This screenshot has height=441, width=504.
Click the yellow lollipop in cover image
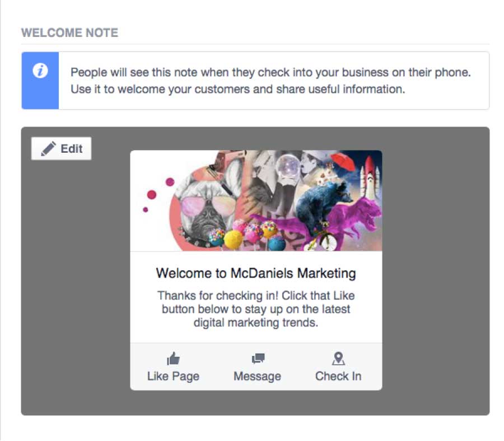tap(233, 240)
